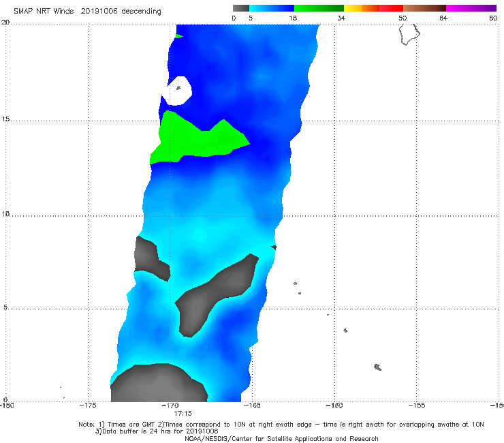Click the color bar label '64'
The width and height of the screenshot is (504, 443).
[443, 18]
